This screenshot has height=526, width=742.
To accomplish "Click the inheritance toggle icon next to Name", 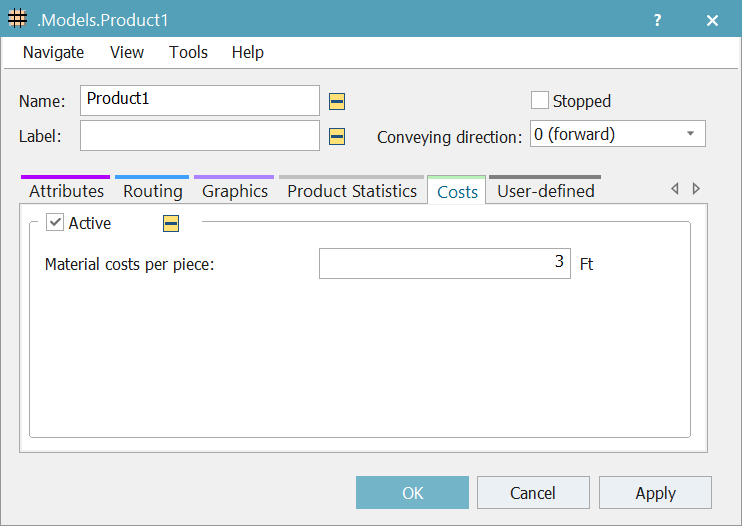I will pyautogui.click(x=337, y=101).
